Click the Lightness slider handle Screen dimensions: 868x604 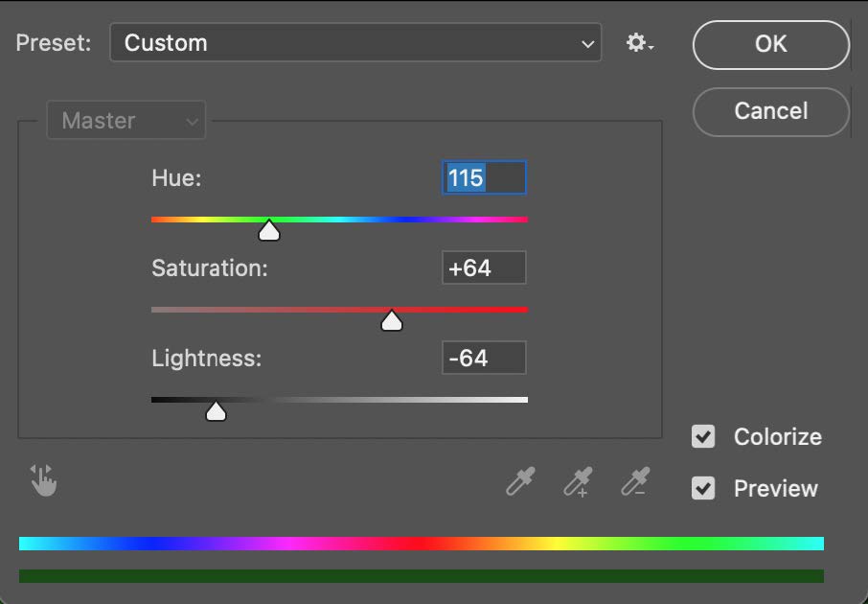point(216,410)
